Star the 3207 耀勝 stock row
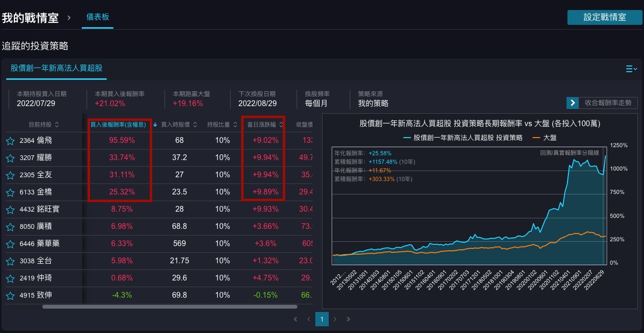This screenshot has width=644, height=333. (10, 158)
